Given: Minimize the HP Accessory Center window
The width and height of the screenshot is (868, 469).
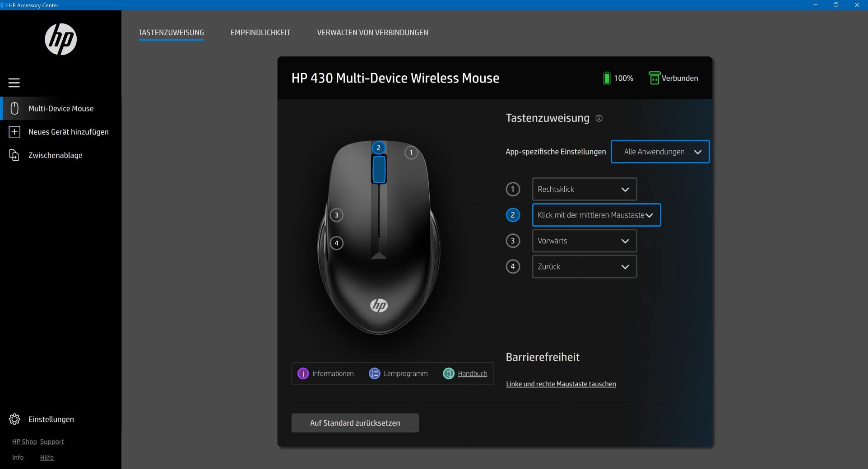Looking at the screenshot, I should pyautogui.click(x=816, y=5).
